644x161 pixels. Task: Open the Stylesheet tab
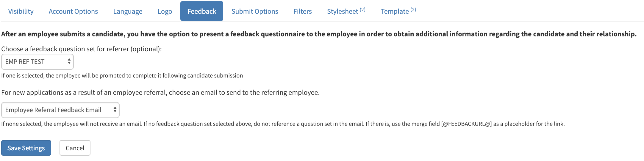(x=343, y=11)
